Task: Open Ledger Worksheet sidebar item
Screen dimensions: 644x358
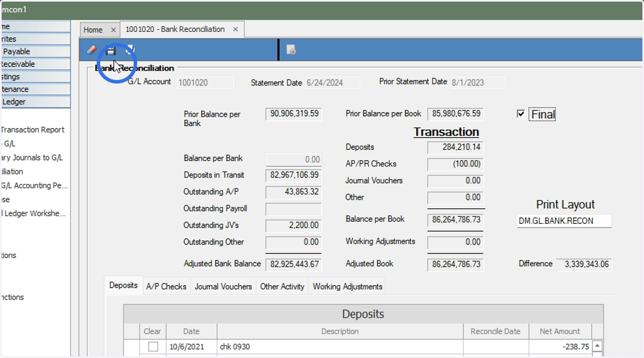Action: 33,213
